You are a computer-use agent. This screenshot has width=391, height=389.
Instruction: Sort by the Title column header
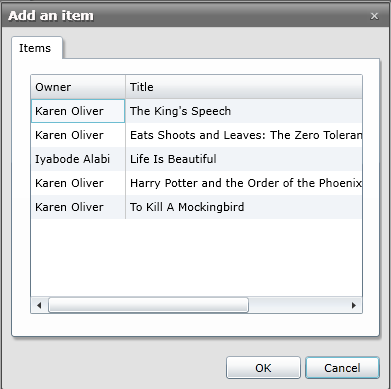tap(244, 87)
